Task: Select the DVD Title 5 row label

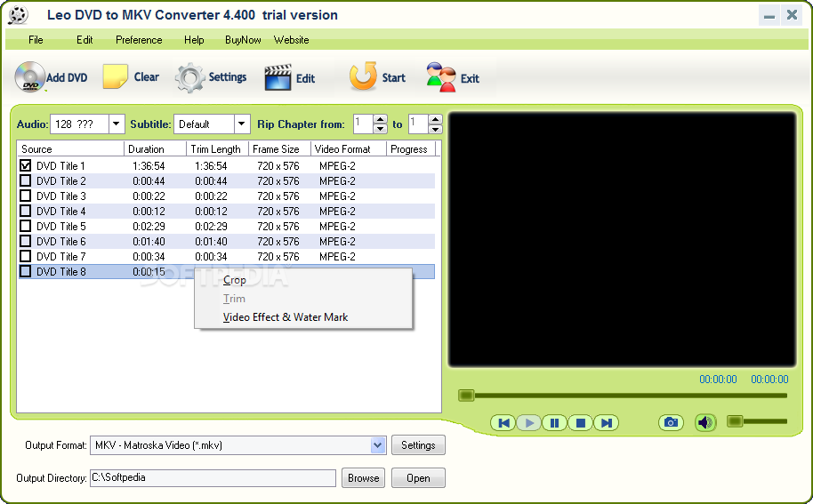Action: [x=61, y=226]
